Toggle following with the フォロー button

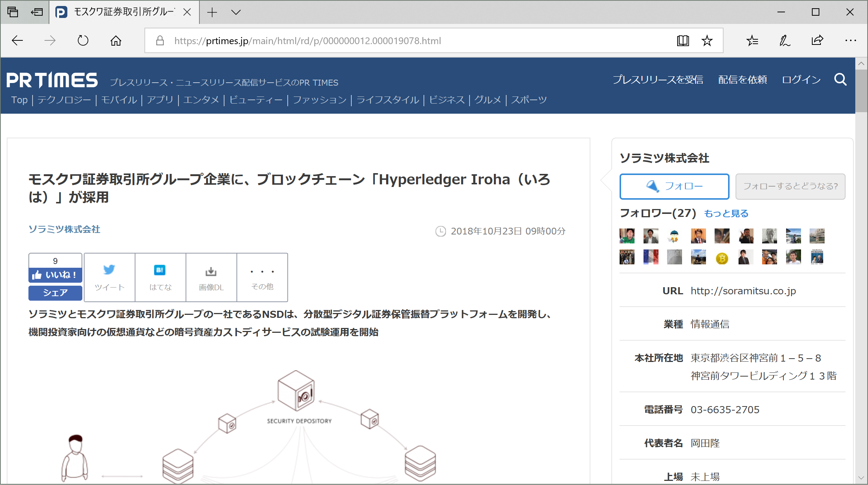674,186
